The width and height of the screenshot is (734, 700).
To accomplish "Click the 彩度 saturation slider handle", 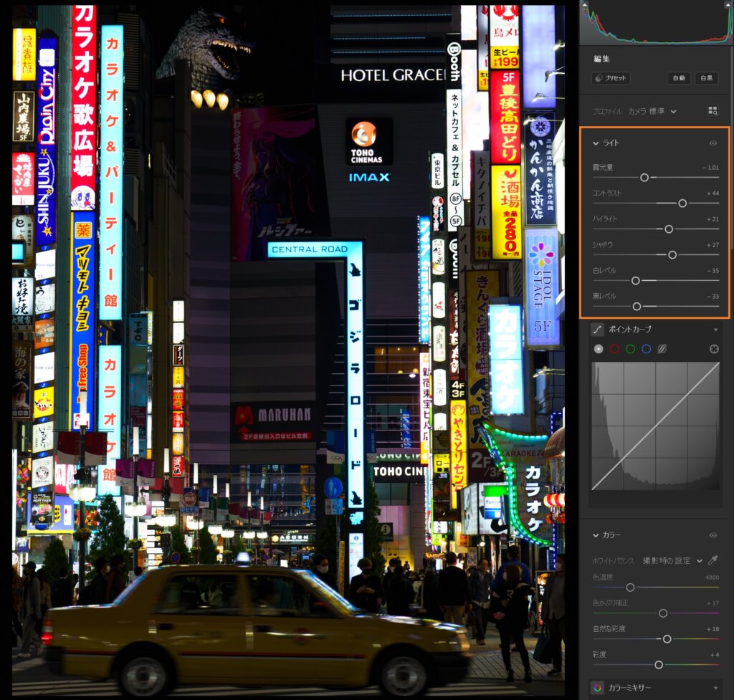I will (659, 665).
